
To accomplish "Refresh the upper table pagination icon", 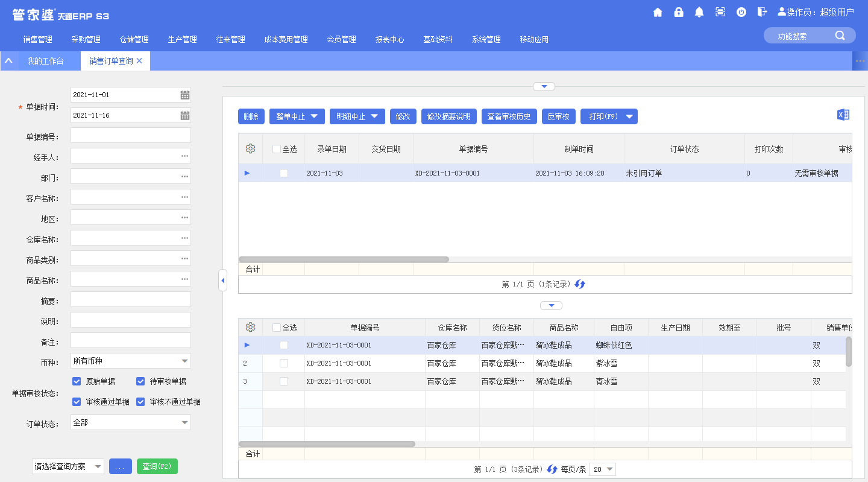I will pos(580,284).
